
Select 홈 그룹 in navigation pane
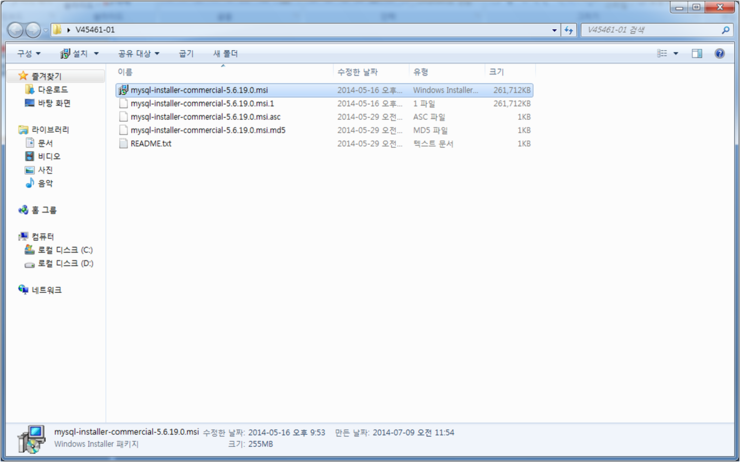(44, 210)
